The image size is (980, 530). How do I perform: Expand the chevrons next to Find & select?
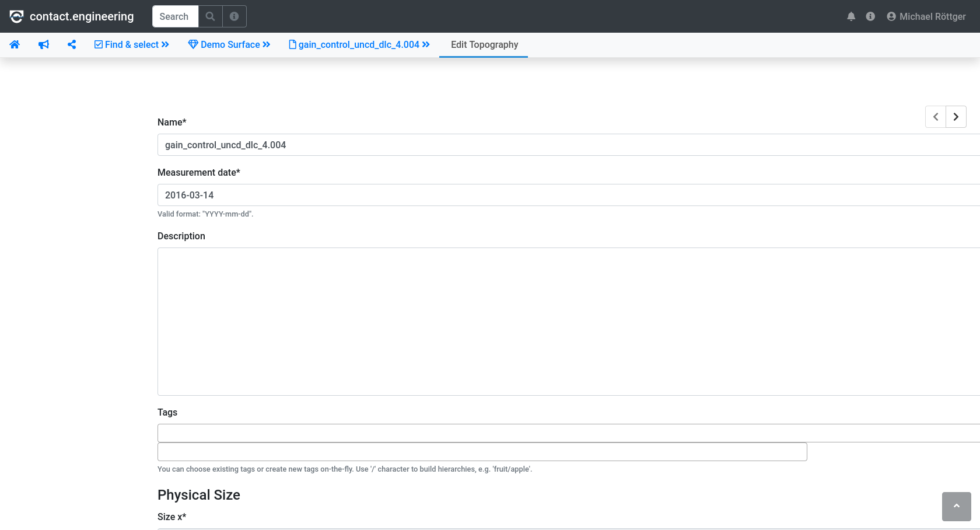pyautogui.click(x=164, y=44)
